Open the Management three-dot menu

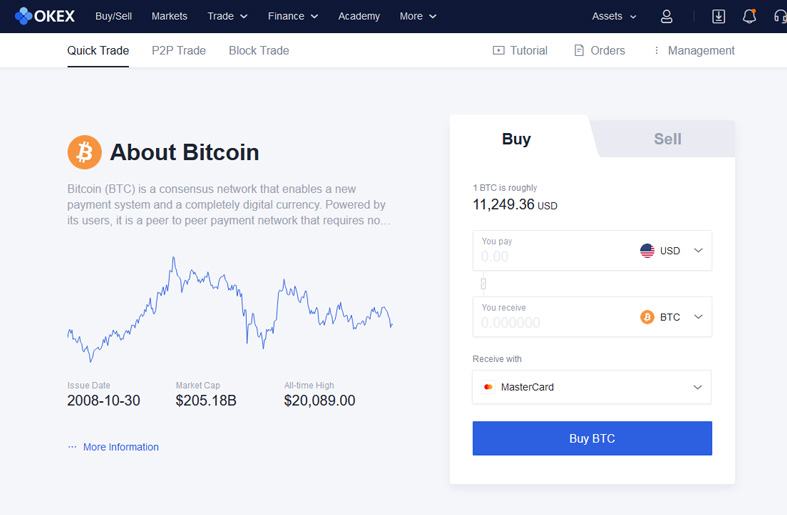(x=656, y=50)
